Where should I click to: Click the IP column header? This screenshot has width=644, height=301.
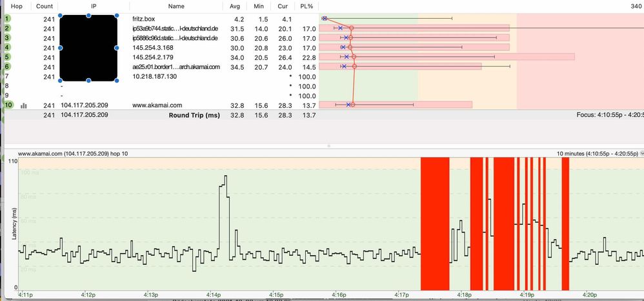[x=93, y=6]
